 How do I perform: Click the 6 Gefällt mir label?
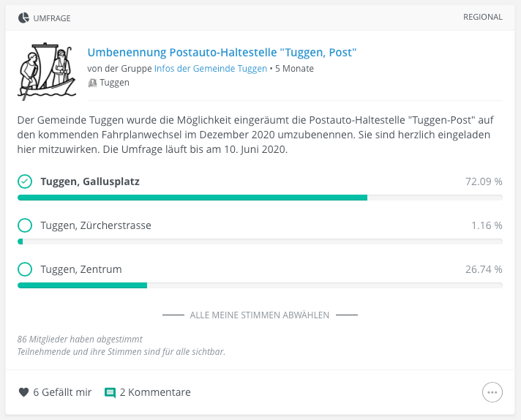tap(62, 392)
